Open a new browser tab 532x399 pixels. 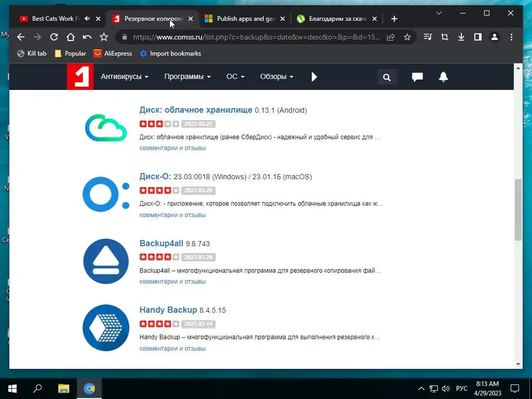coord(394,19)
